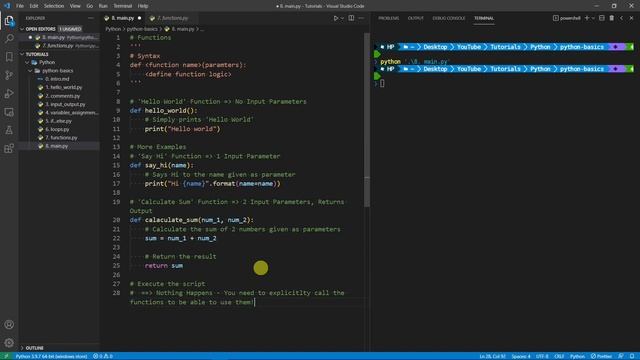The height and width of the screenshot is (360, 640).
Task: Open 3. input_output.py in explorer
Action: pos(65,104)
